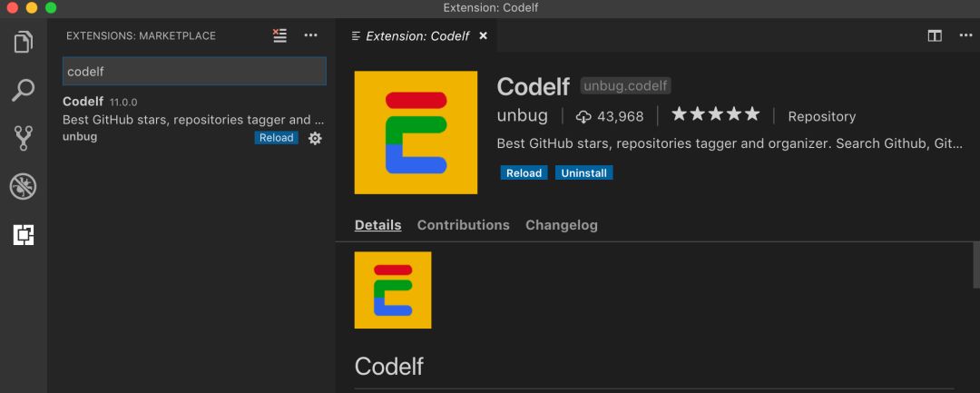Close the Extension: Codelf tab
Image resolution: width=980 pixels, height=393 pixels.
point(483,36)
